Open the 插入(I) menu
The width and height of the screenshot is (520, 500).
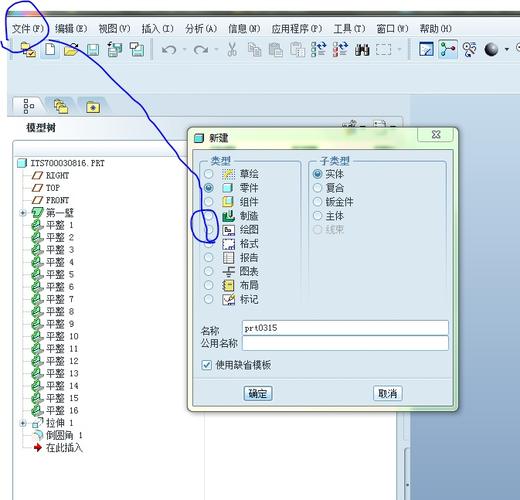pyautogui.click(x=158, y=29)
